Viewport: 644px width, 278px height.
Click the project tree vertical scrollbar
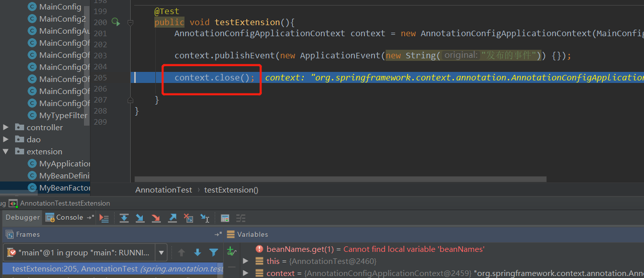(x=87, y=65)
